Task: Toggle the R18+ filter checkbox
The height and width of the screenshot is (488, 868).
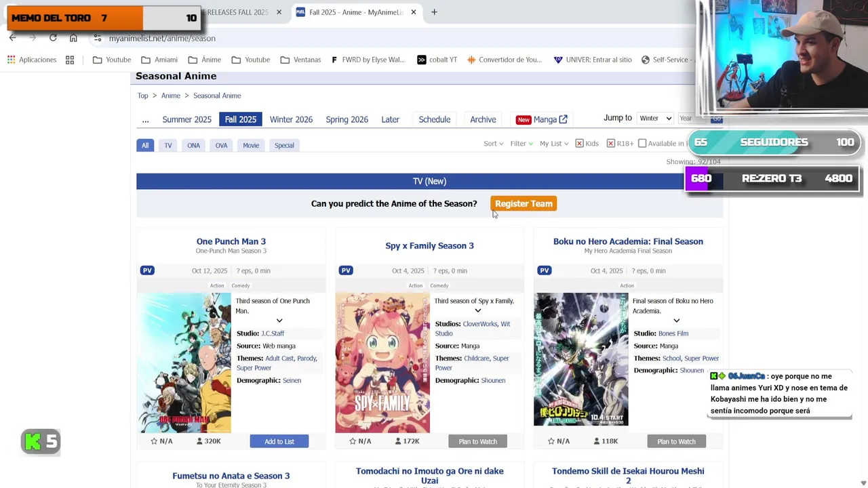Action: click(x=610, y=143)
